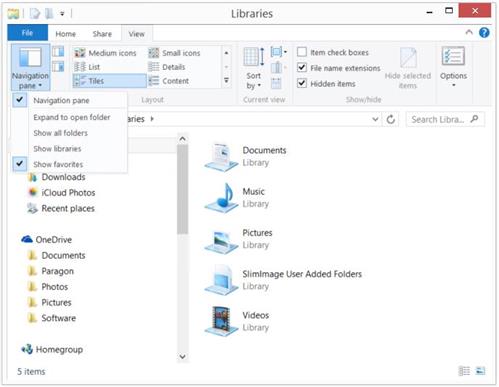Expand the layout gallery more arrow

pos(226,80)
